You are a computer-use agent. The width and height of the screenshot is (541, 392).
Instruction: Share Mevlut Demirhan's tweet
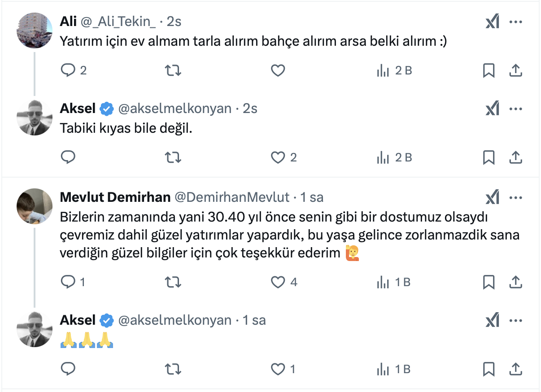515,282
